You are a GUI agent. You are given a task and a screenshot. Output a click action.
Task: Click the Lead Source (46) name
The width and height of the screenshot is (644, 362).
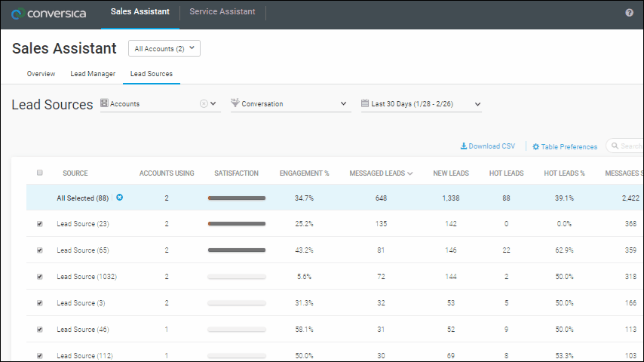coord(83,329)
